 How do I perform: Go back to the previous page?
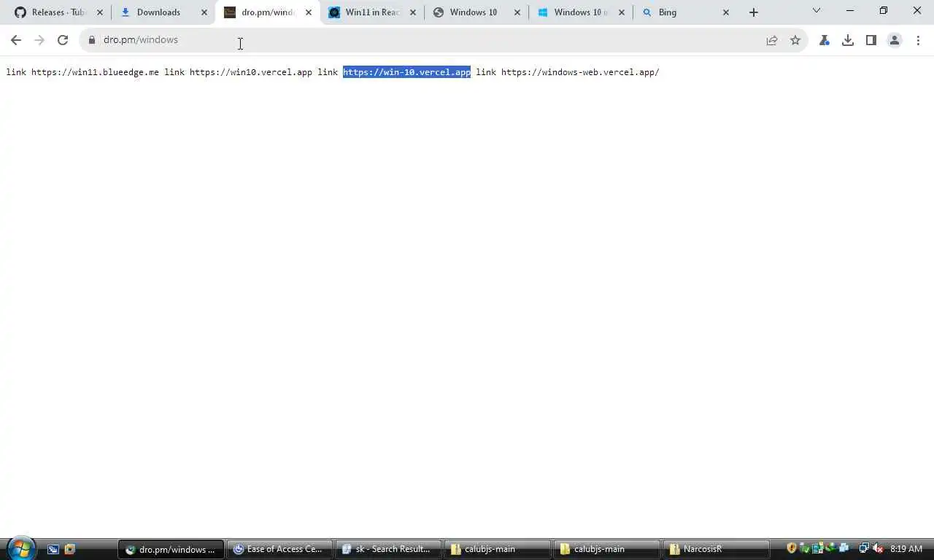(16, 40)
